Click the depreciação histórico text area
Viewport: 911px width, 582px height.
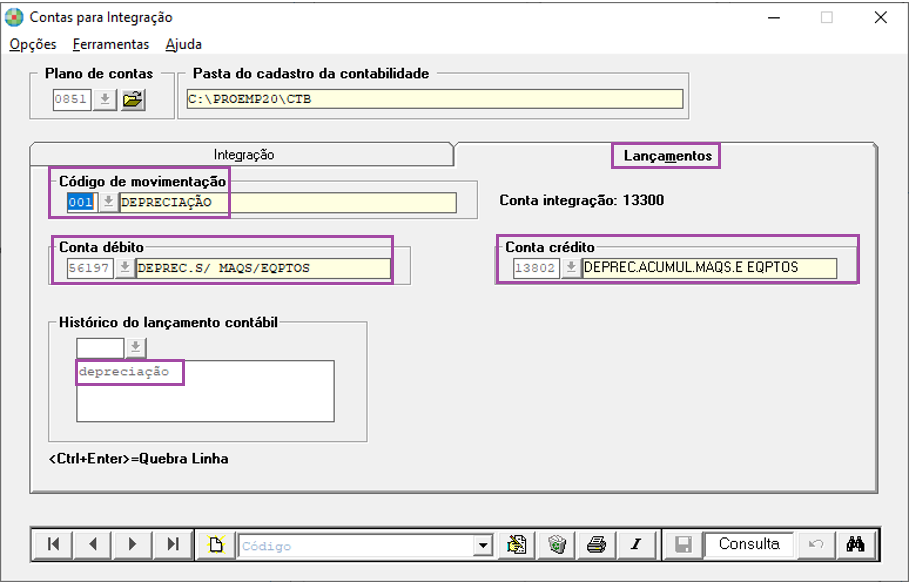[x=205, y=391]
